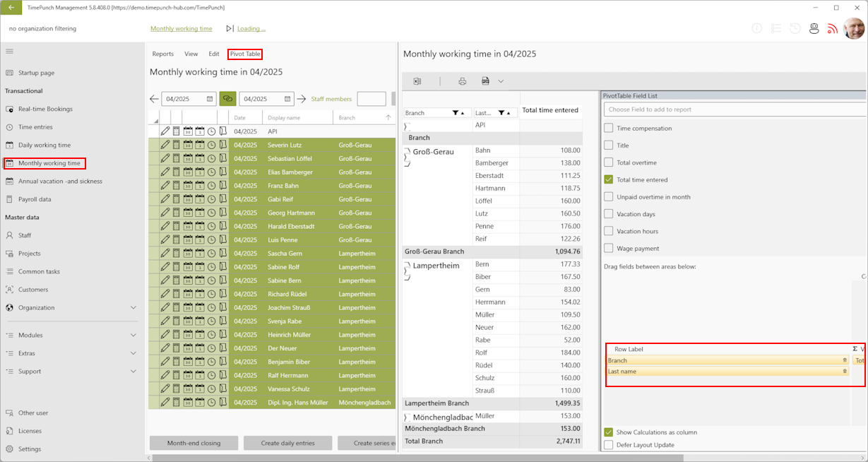Expand the Organization sidebar section
Viewport: 868px width, 462px height.
[133, 308]
